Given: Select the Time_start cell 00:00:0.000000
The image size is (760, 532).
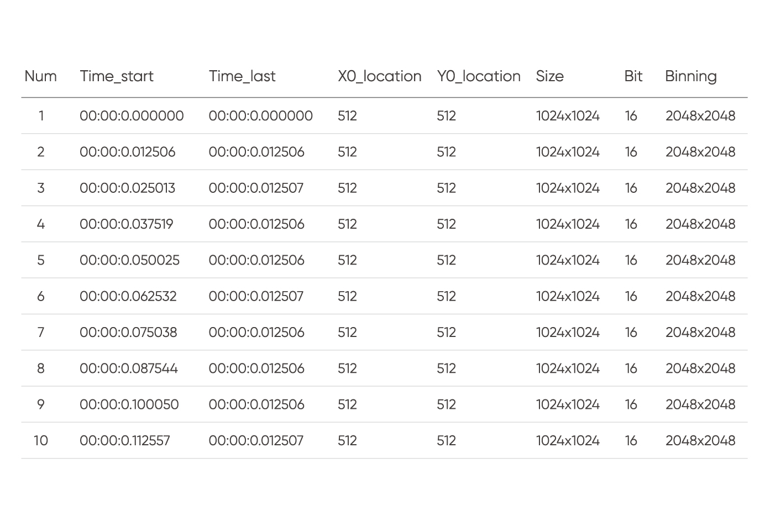Looking at the screenshot, I should coord(132,116).
